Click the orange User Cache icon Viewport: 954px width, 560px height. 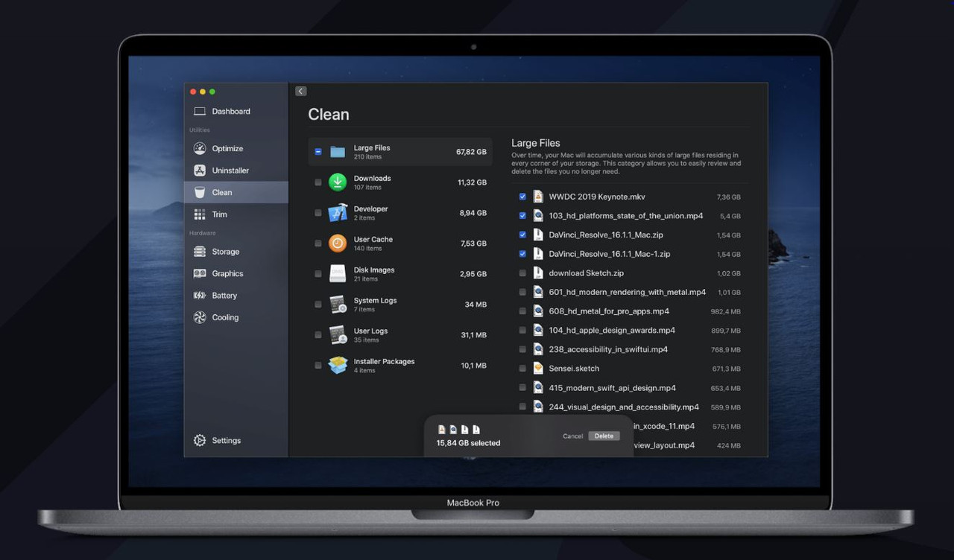tap(338, 244)
